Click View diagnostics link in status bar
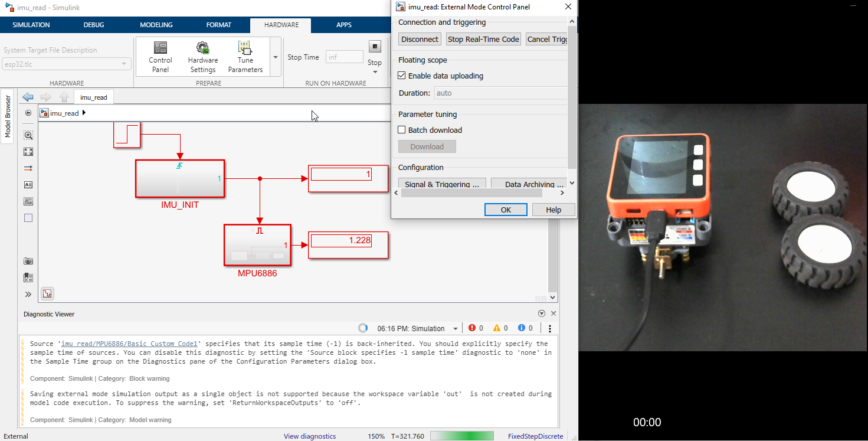 (310, 436)
